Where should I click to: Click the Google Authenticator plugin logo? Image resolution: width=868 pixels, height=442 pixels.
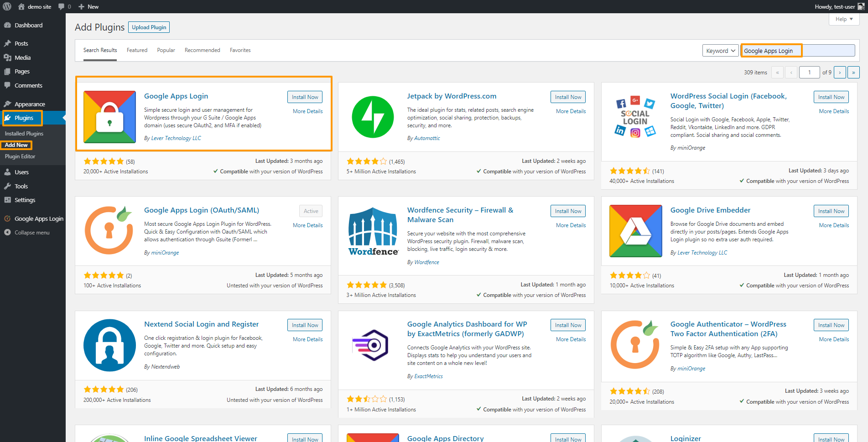click(x=635, y=345)
